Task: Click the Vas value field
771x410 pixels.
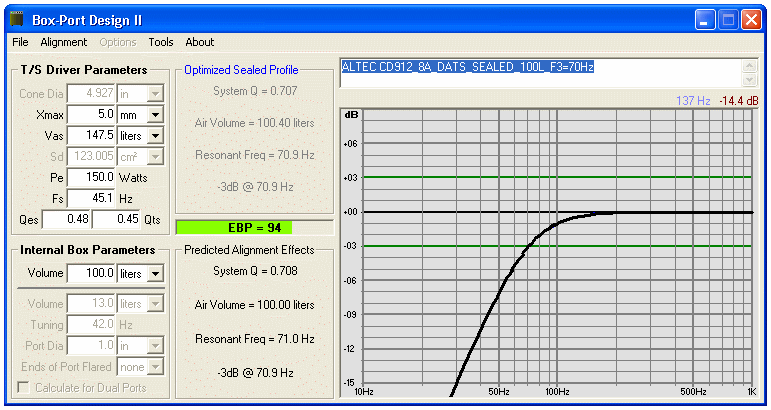Action: pos(91,135)
